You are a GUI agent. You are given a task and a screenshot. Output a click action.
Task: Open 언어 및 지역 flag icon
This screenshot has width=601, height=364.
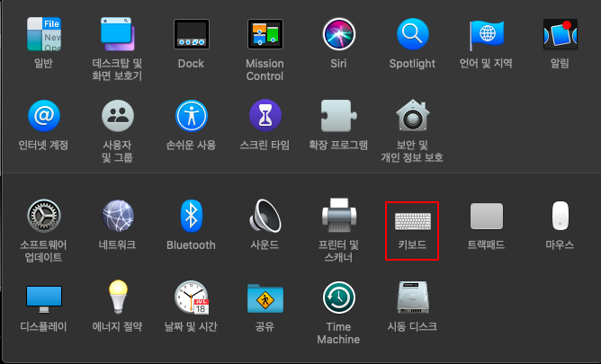486,34
